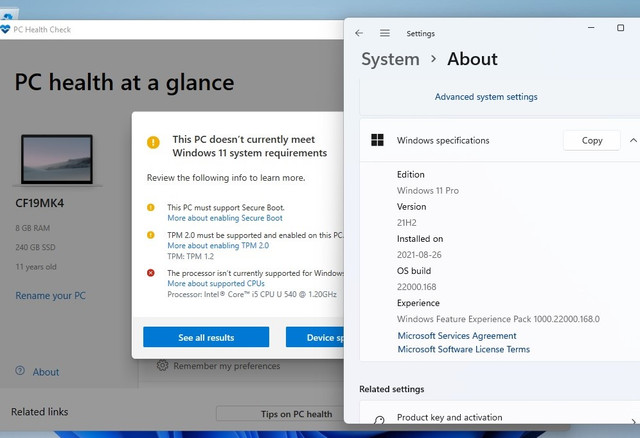Click the 8 GB RAM text
This screenshot has width=640, height=438.
click(x=33, y=228)
